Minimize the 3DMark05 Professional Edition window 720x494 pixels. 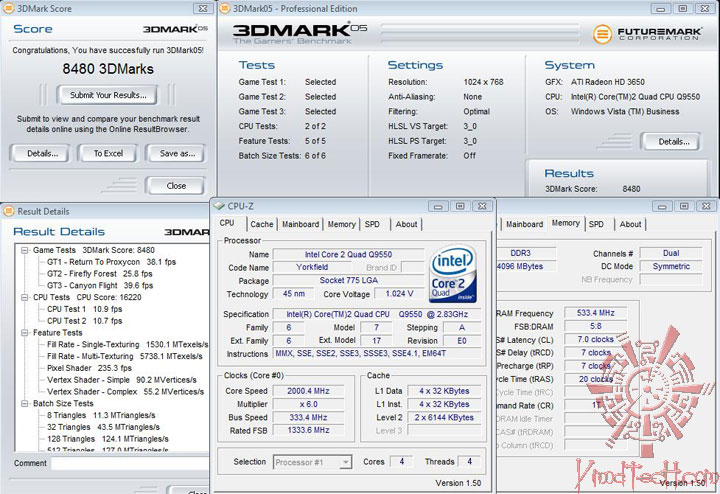(x=661, y=9)
